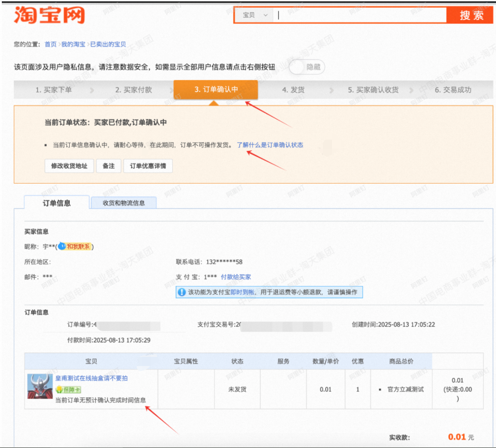
Task: Click the 淘宝网 logo
Action: (x=50, y=15)
